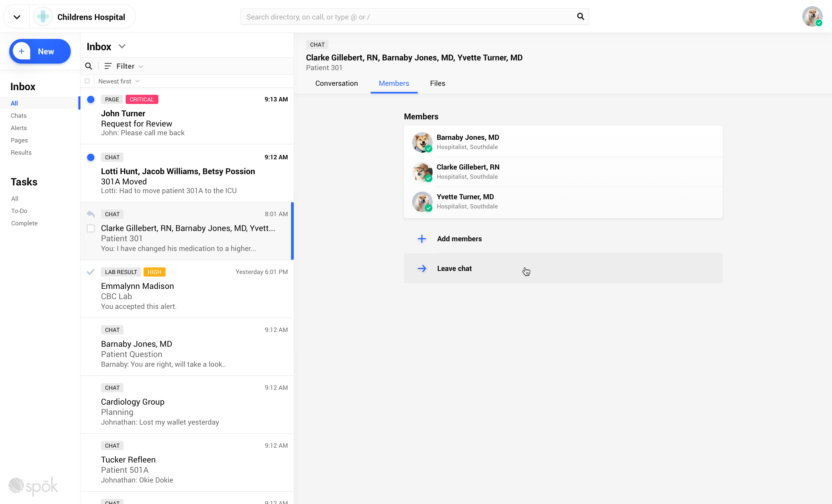Image resolution: width=832 pixels, height=504 pixels.
Task: Click the reply arrow icon on Patient 301 chat
Action: pos(90,214)
